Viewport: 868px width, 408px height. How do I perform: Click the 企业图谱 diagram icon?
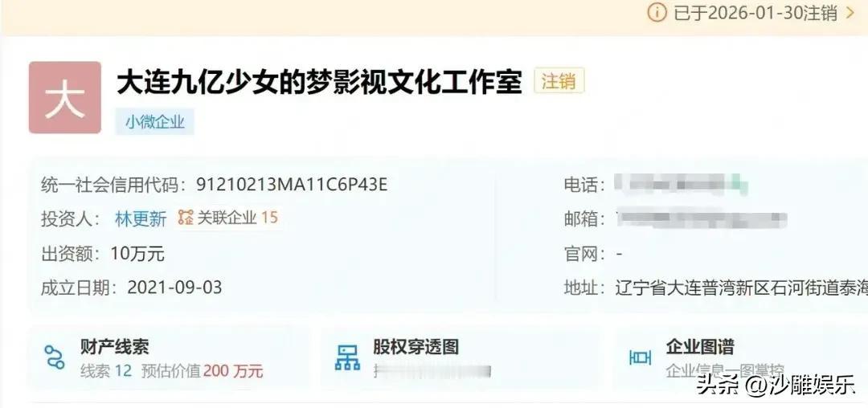[x=640, y=357]
